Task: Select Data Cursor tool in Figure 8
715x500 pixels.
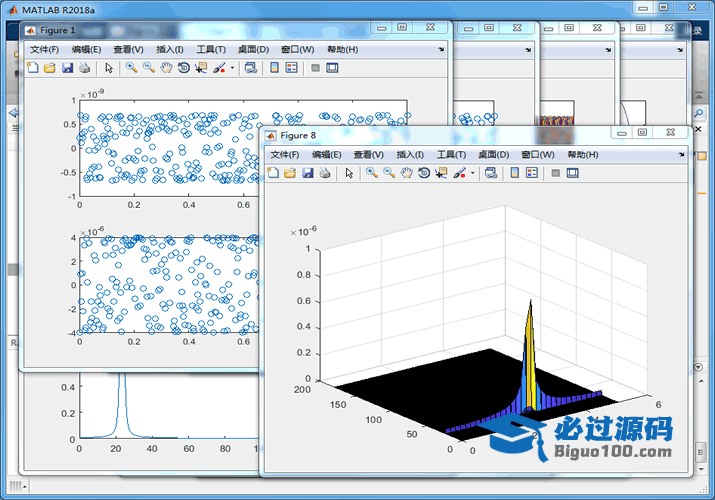Action: [x=441, y=173]
